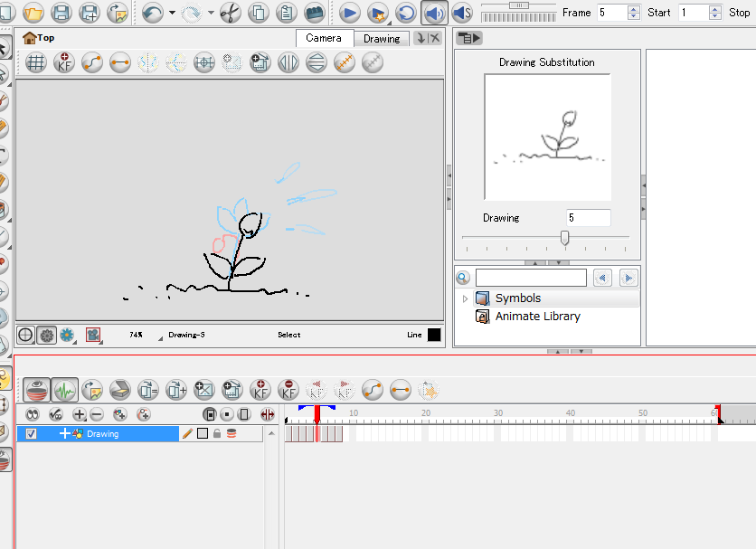Select the Symbols library folder
Screen dimensions: 756x549
(x=518, y=298)
